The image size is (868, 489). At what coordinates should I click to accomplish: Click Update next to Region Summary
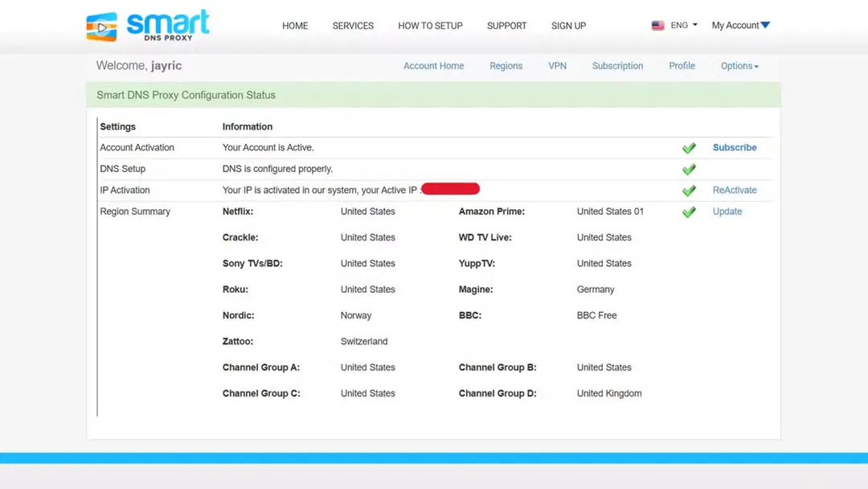pos(727,212)
